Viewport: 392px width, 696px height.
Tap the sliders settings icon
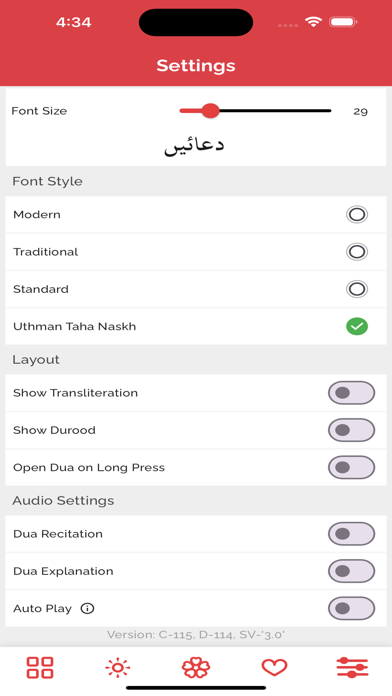(352, 668)
